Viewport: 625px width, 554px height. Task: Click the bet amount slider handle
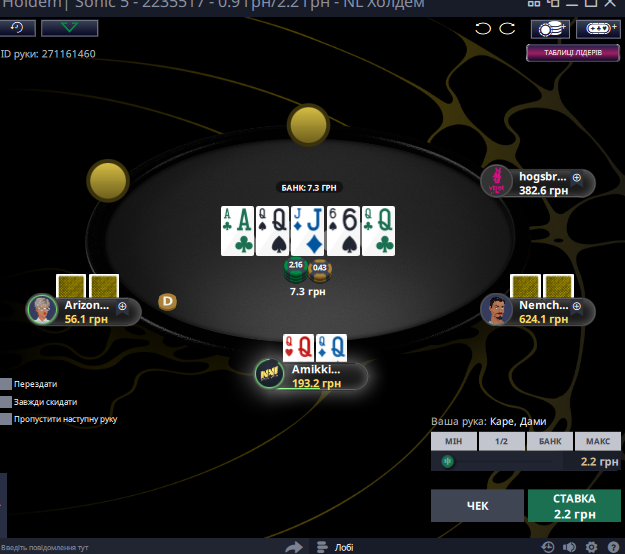tap(448, 462)
